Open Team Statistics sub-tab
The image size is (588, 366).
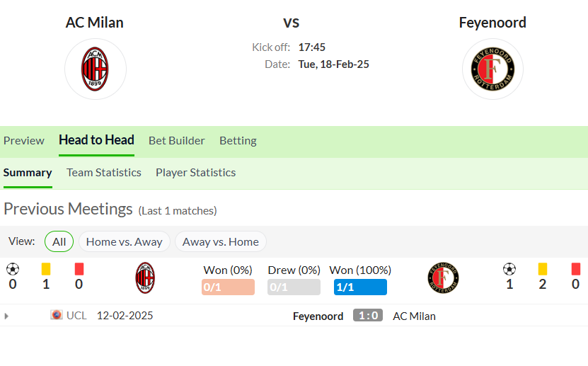tap(104, 173)
